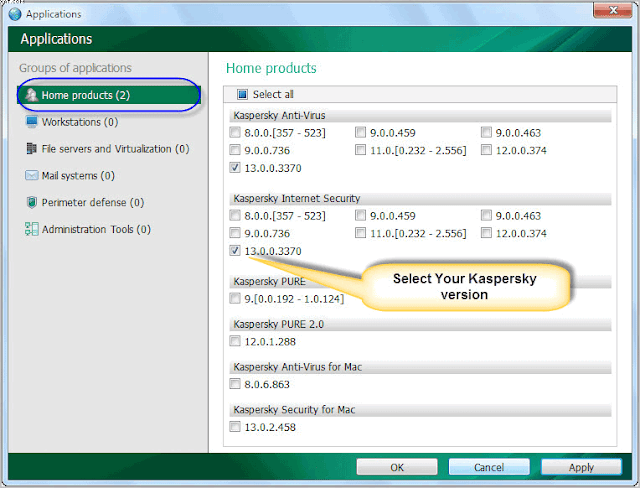Open the Mail systems (0) group
640x488 pixels.
(78, 176)
